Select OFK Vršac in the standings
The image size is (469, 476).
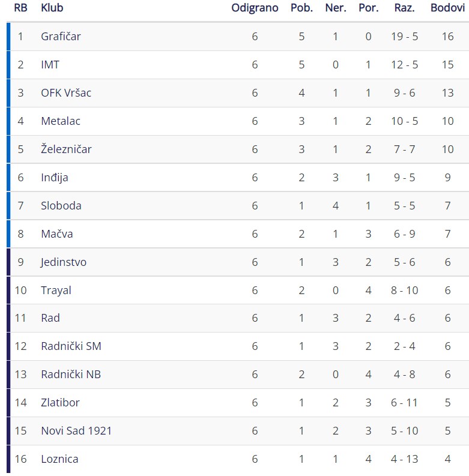pyautogui.click(x=66, y=93)
